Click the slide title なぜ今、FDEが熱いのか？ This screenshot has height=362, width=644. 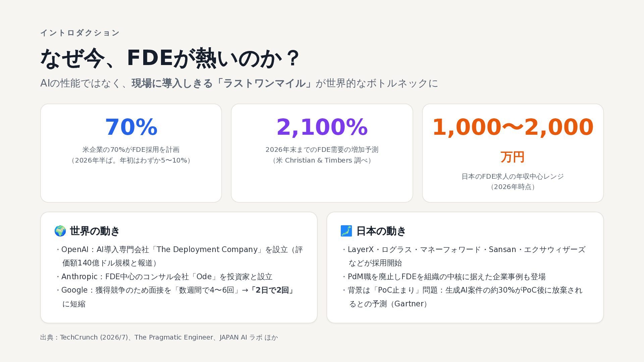[169, 58]
